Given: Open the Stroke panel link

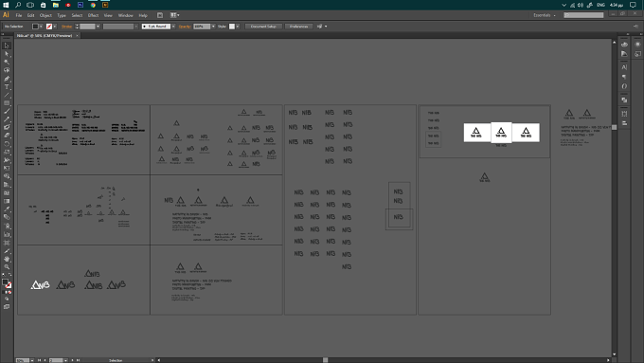Looking at the screenshot, I should [66, 27].
